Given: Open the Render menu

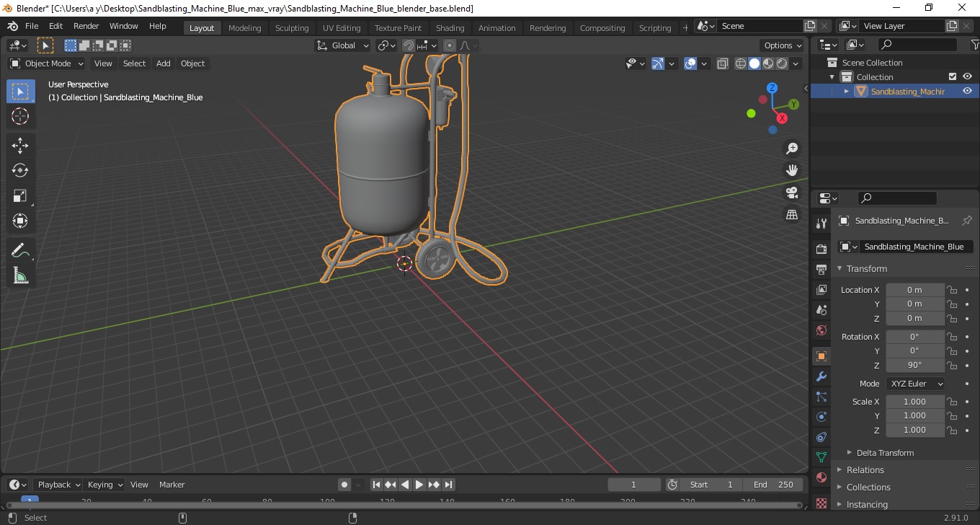Looking at the screenshot, I should point(86,26).
